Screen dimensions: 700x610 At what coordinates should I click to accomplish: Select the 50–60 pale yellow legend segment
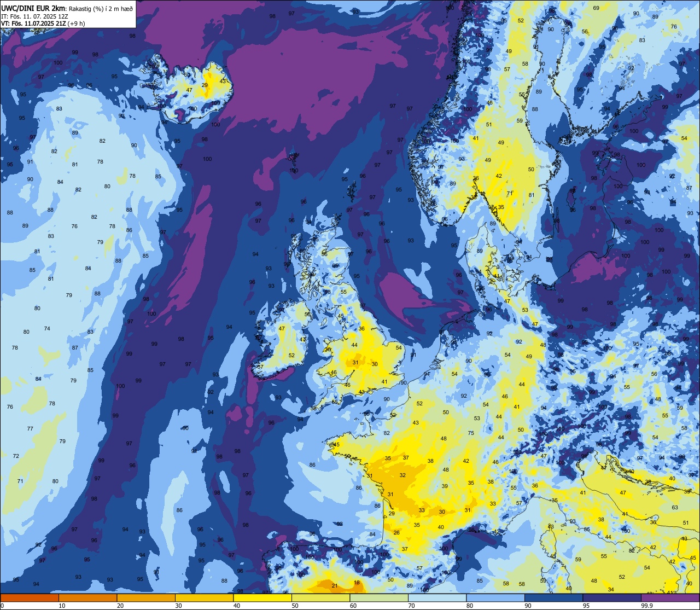(x=320, y=597)
